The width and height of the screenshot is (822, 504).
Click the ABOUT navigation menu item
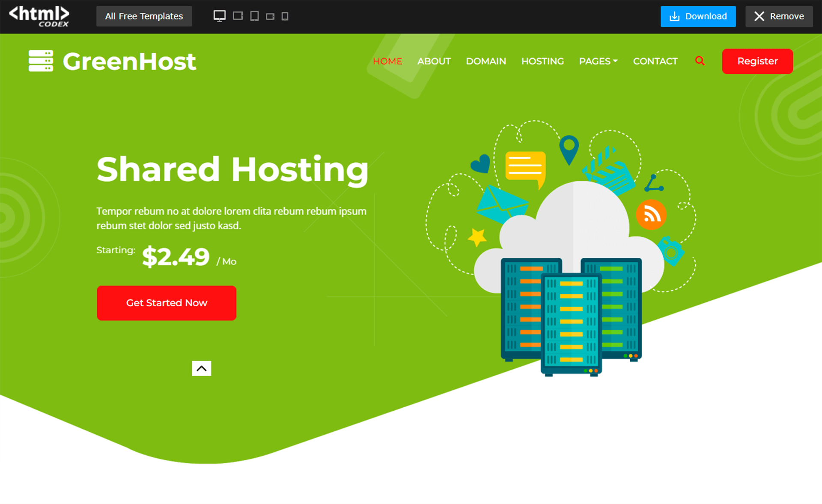click(x=434, y=61)
